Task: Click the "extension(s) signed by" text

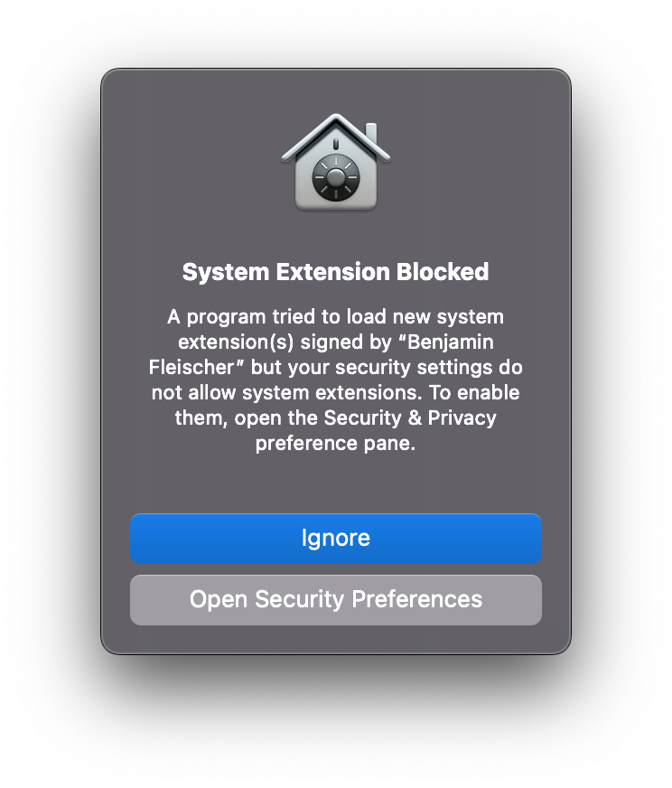Action: [x=285, y=342]
